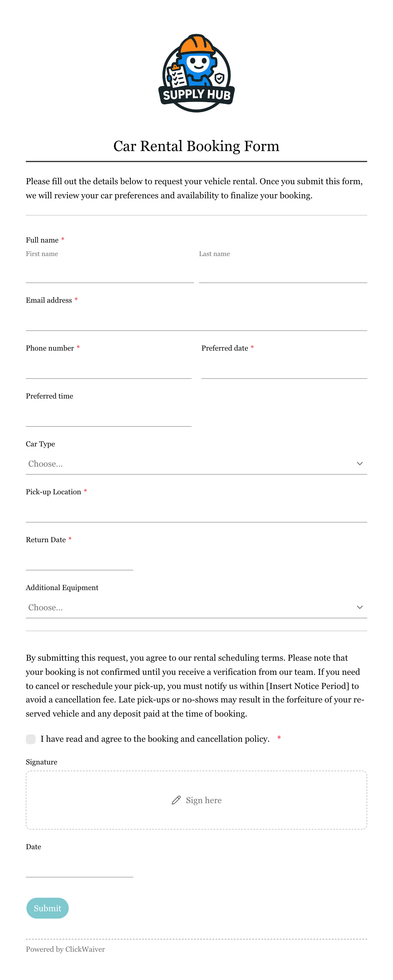
Task: Open the Powered by ClickWaiver link
Action: coord(65,949)
